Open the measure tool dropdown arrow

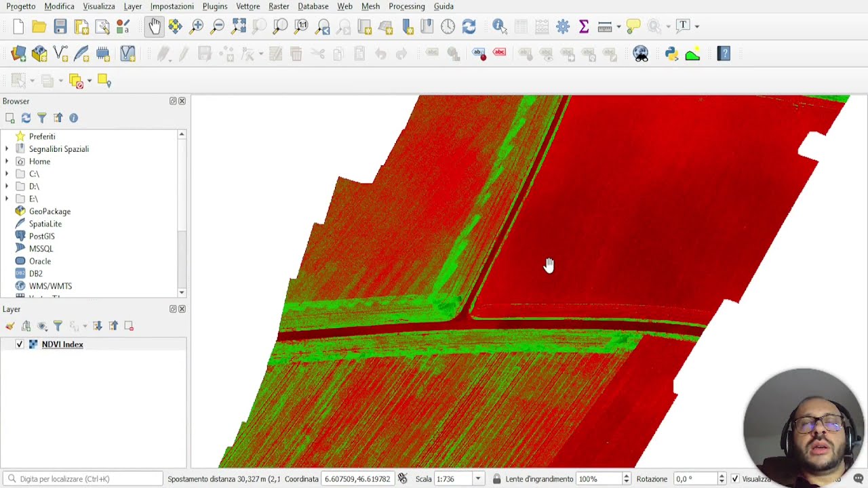click(x=618, y=26)
